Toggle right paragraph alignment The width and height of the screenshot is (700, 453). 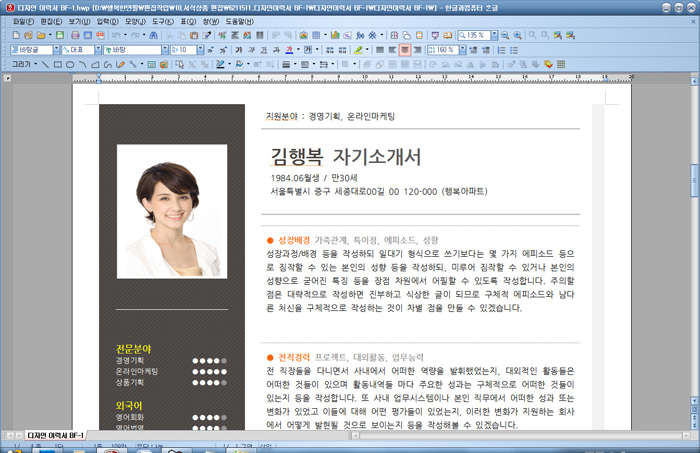coord(417,50)
